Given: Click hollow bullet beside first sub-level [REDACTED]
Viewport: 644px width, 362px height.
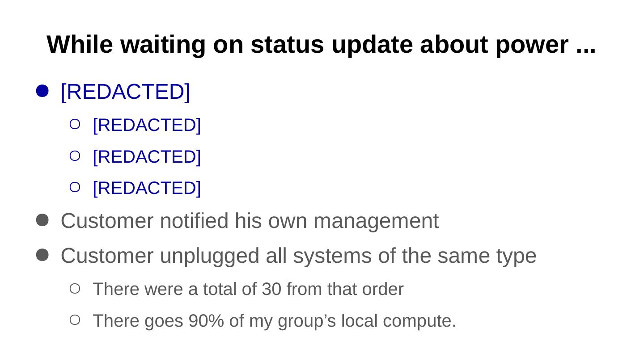Looking at the screenshot, I should [75, 124].
